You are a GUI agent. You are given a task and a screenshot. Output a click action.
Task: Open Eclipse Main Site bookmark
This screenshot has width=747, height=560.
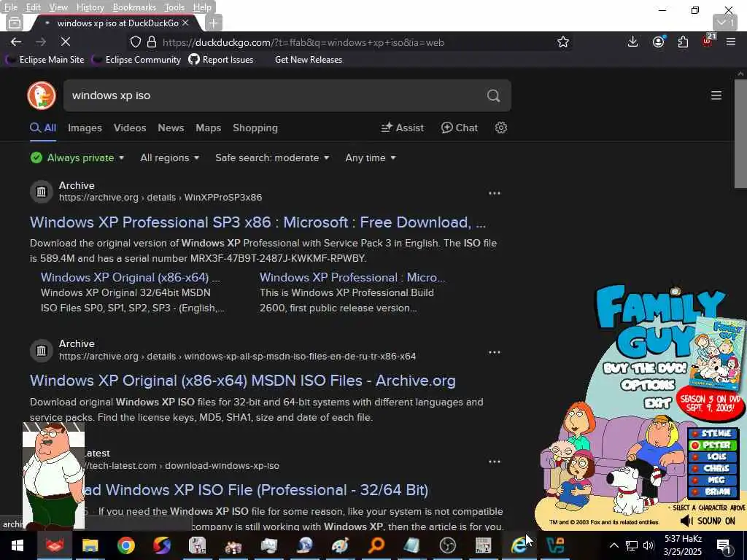click(x=45, y=60)
